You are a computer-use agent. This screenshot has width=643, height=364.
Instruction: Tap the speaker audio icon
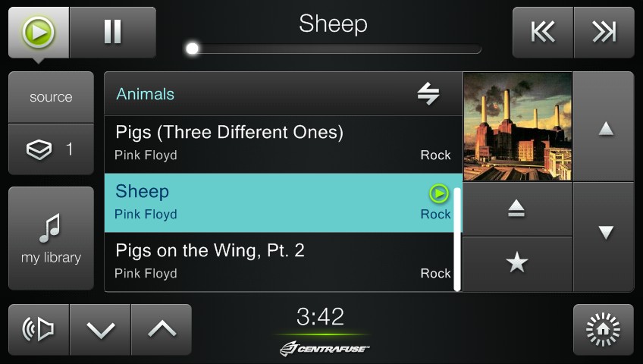click(x=39, y=329)
